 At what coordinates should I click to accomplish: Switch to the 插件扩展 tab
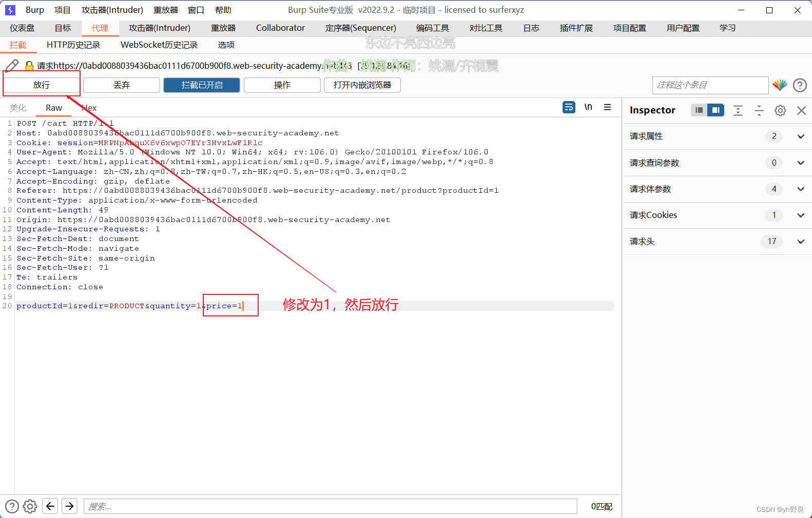(x=576, y=28)
